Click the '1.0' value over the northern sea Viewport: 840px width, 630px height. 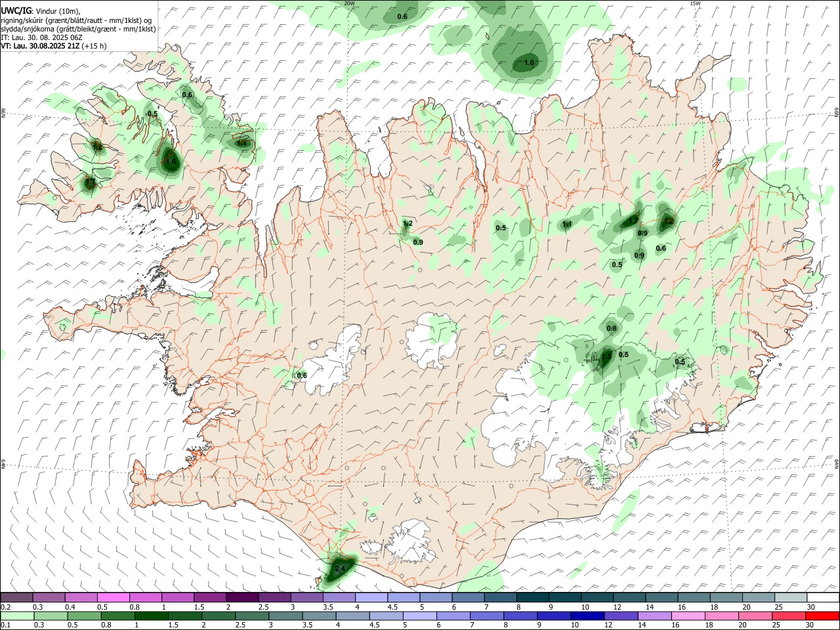529,63
